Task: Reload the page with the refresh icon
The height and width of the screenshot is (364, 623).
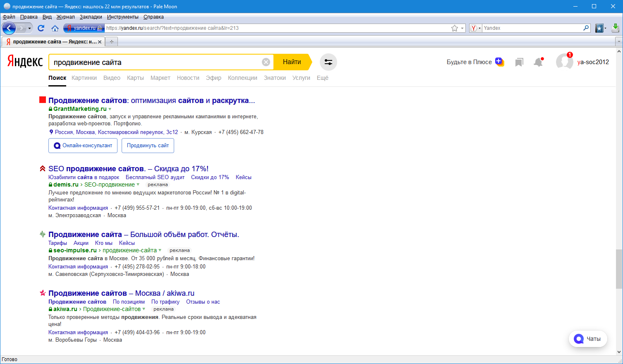Action: coord(41,28)
